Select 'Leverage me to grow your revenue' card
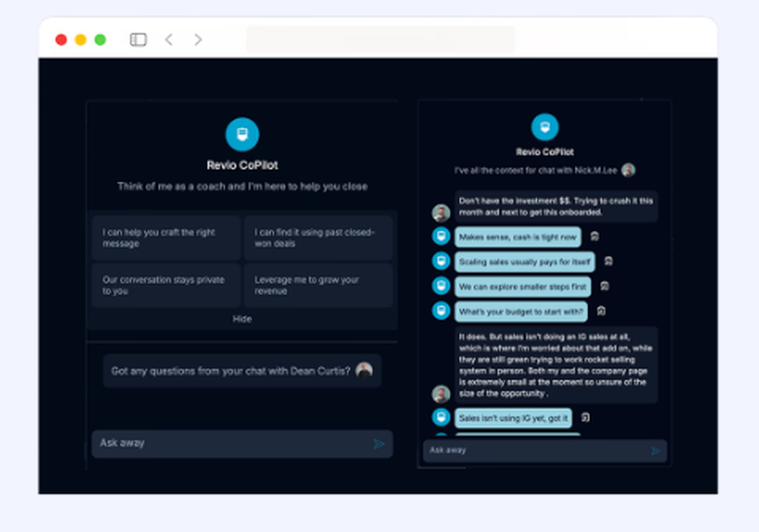 tap(318, 285)
